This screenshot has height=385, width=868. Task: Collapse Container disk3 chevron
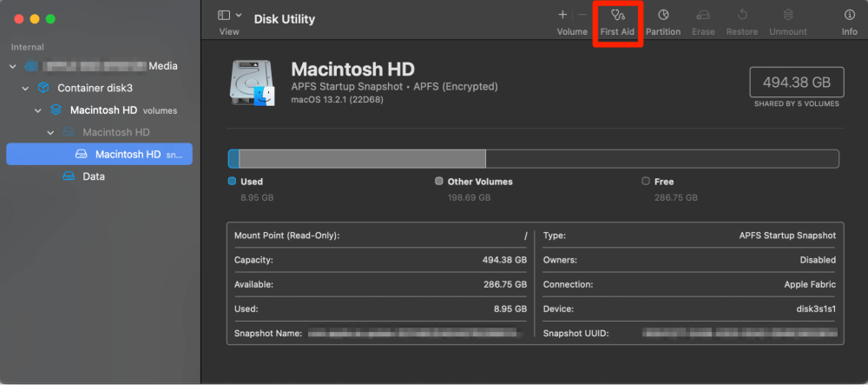coord(25,88)
